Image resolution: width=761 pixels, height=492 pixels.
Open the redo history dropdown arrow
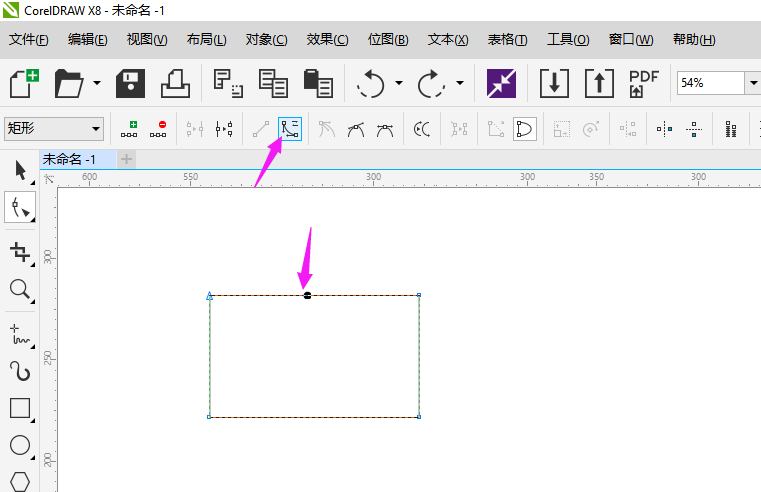click(460, 83)
